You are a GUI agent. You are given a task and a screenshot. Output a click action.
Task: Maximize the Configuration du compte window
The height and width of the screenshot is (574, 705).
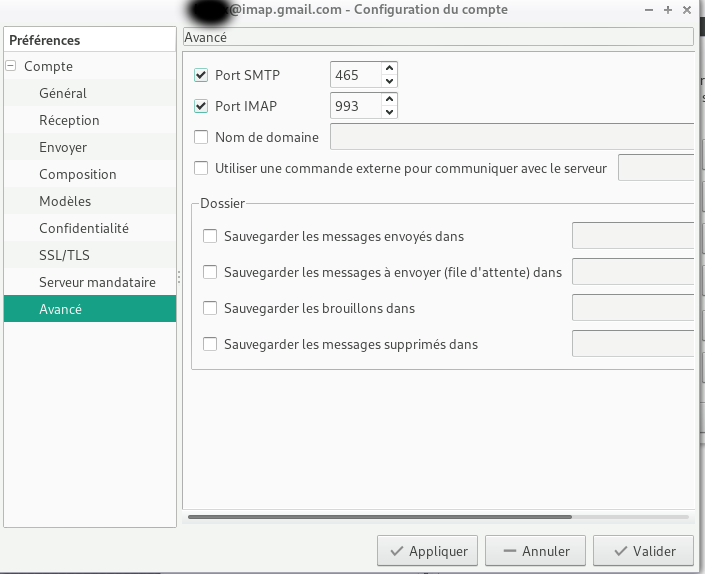tap(668, 10)
